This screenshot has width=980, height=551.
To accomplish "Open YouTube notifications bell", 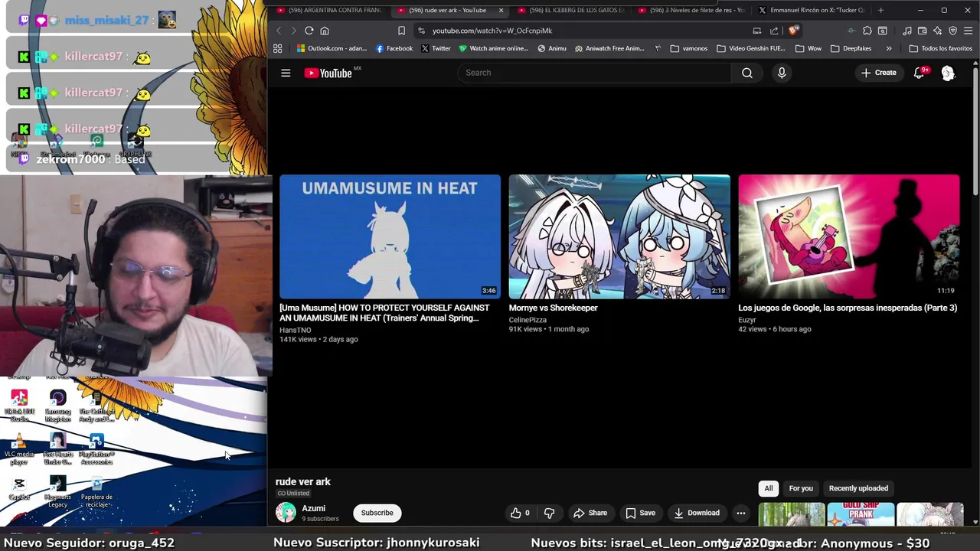I will click(x=919, y=73).
